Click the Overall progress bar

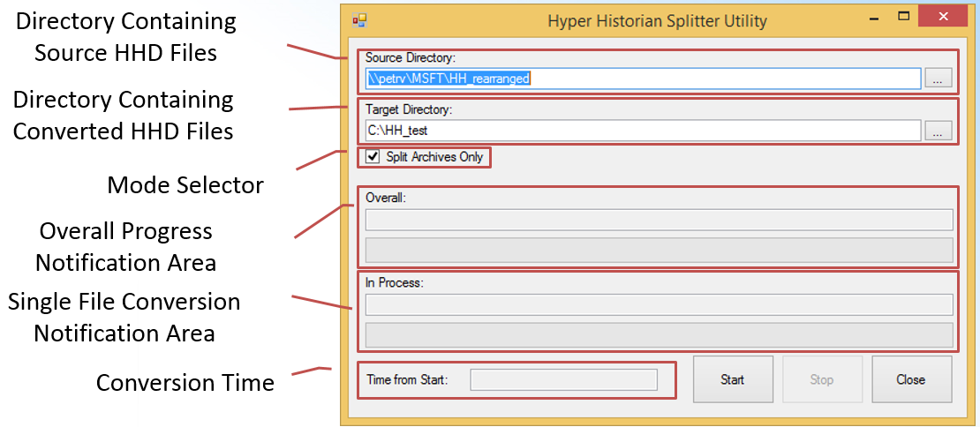pyautogui.click(x=658, y=249)
